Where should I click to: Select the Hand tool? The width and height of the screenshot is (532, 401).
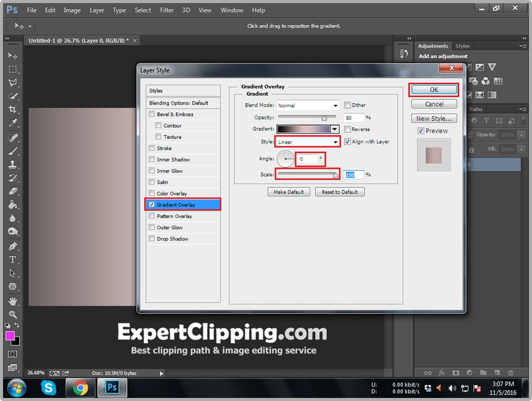tap(13, 301)
